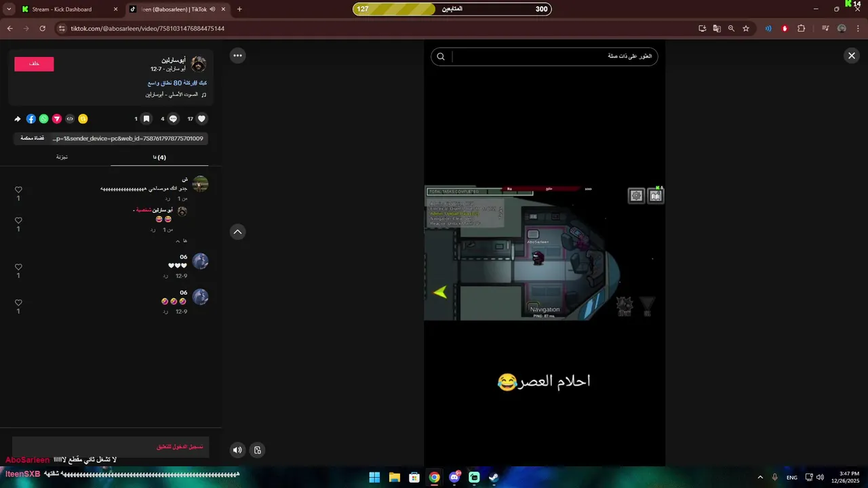868x488 pixels.
Task: Open avatar of first commenter
Action: 200,184
